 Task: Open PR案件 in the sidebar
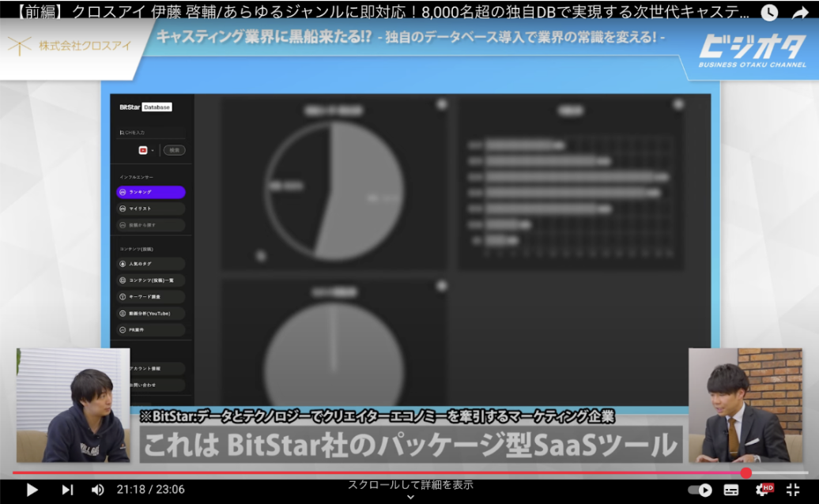coord(151,329)
